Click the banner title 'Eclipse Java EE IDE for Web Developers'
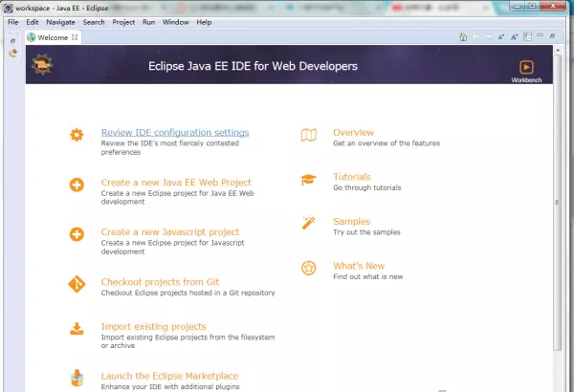This screenshot has width=574, height=392. [x=253, y=66]
